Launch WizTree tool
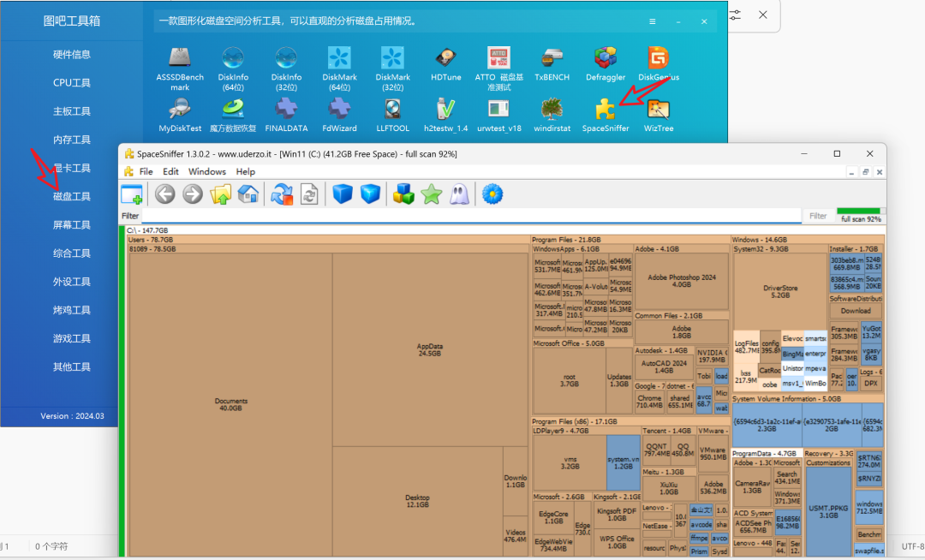This screenshot has width=925, height=560. [x=659, y=115]
